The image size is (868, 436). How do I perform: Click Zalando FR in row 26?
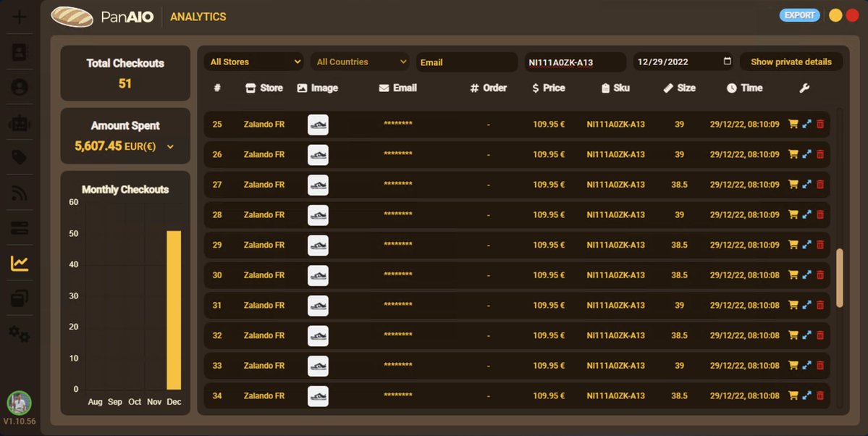click(x=264, y=154)
